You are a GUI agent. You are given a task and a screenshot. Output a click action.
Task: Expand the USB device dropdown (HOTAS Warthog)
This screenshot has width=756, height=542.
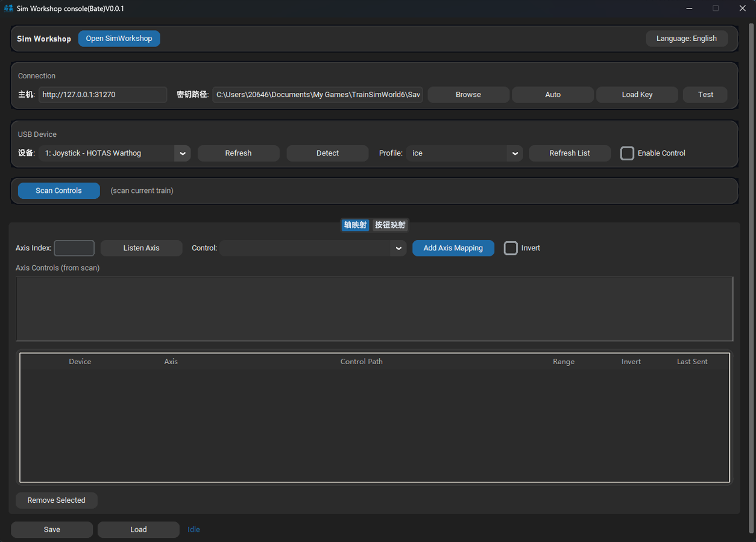(182, 153)
